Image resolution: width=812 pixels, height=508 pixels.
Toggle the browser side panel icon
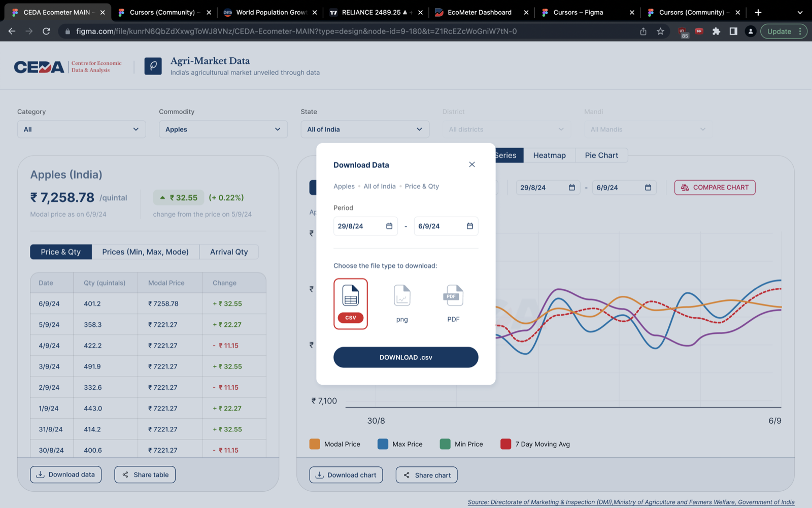point(733,31)
